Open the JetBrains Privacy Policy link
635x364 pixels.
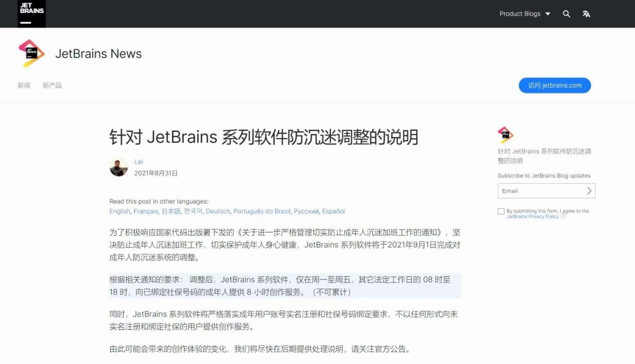point(532,216)
